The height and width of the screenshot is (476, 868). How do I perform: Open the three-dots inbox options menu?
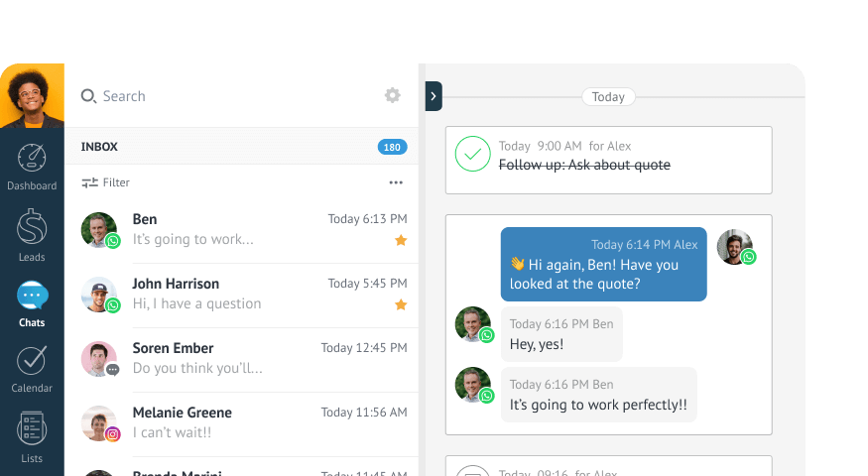(x=396, y=182)
